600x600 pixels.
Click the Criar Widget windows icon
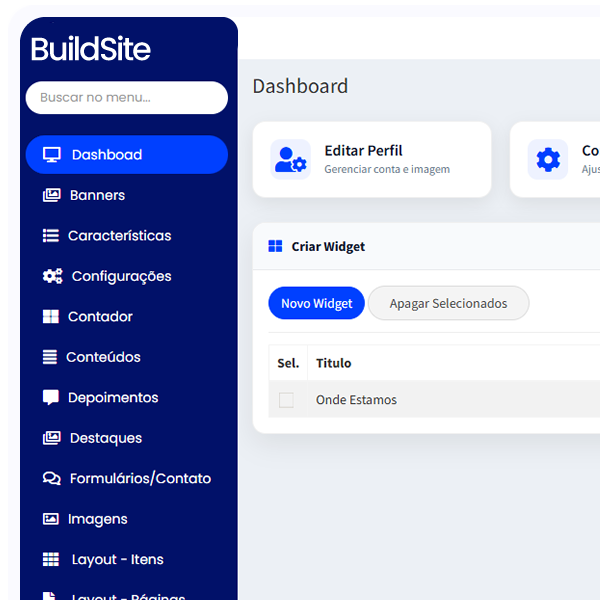(x=275, y=246)
